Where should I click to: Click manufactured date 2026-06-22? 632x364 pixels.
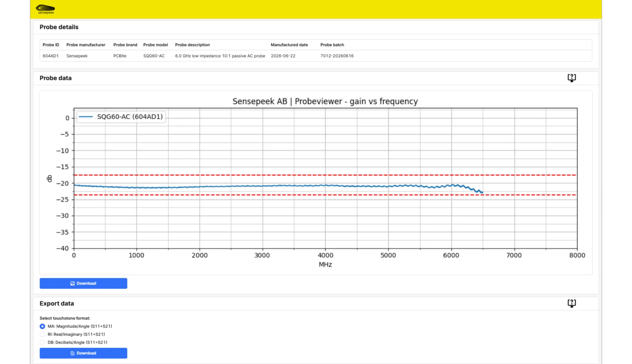283,56
